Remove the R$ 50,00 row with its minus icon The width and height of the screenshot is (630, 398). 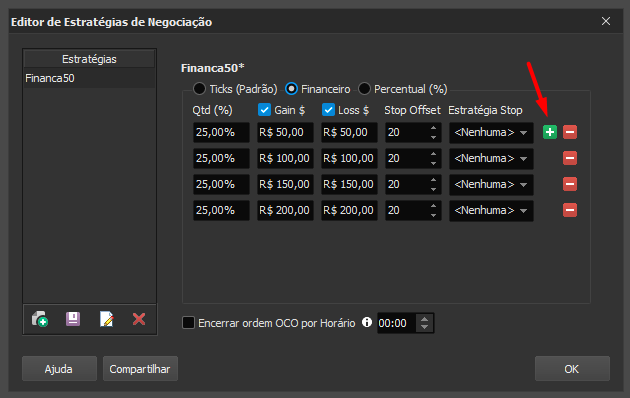pyautogui.click(x=570, y=132)
